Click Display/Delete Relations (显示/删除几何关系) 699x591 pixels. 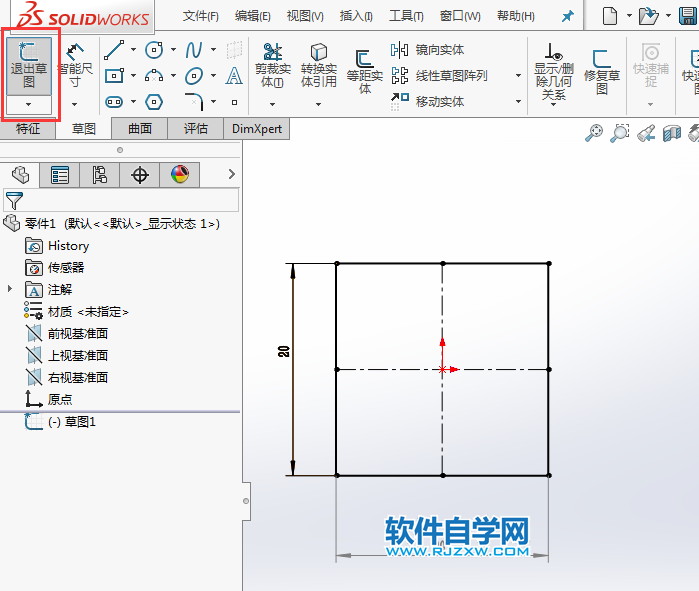tap(554, 71)
